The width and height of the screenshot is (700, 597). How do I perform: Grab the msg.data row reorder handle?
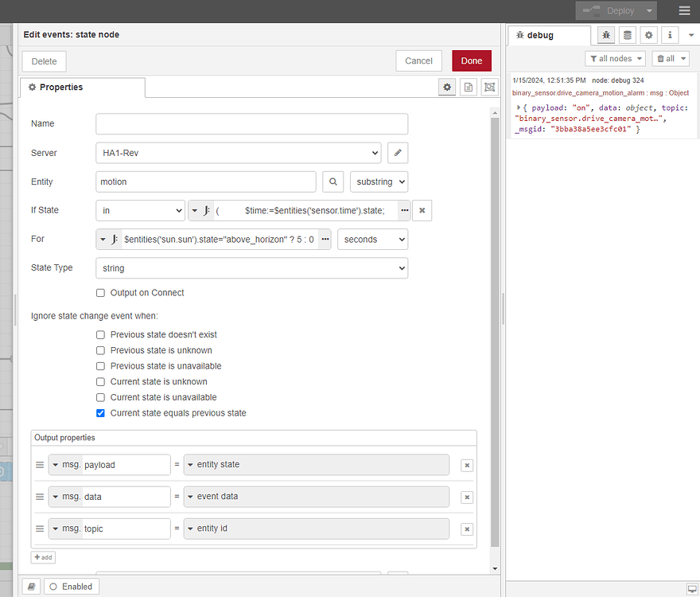point(40,497)
